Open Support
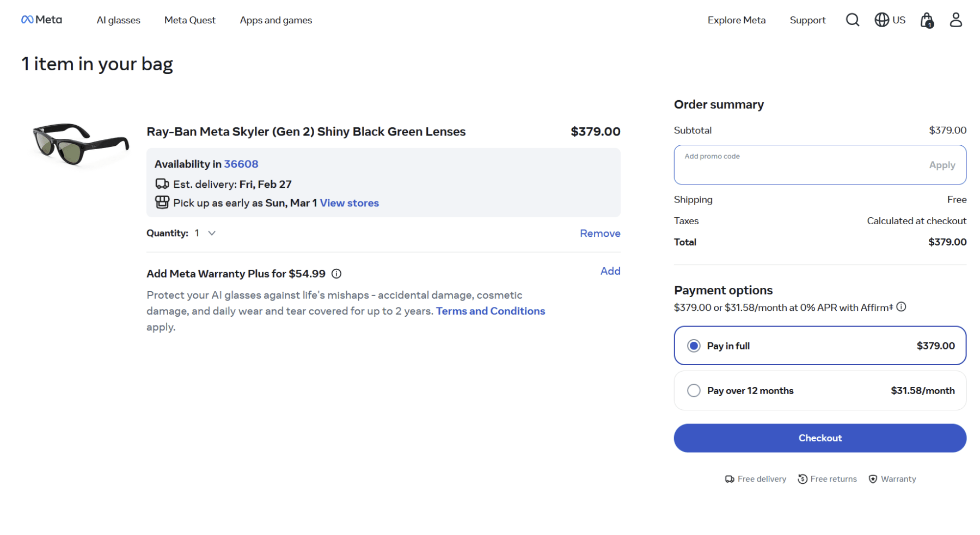 point(807,20)
